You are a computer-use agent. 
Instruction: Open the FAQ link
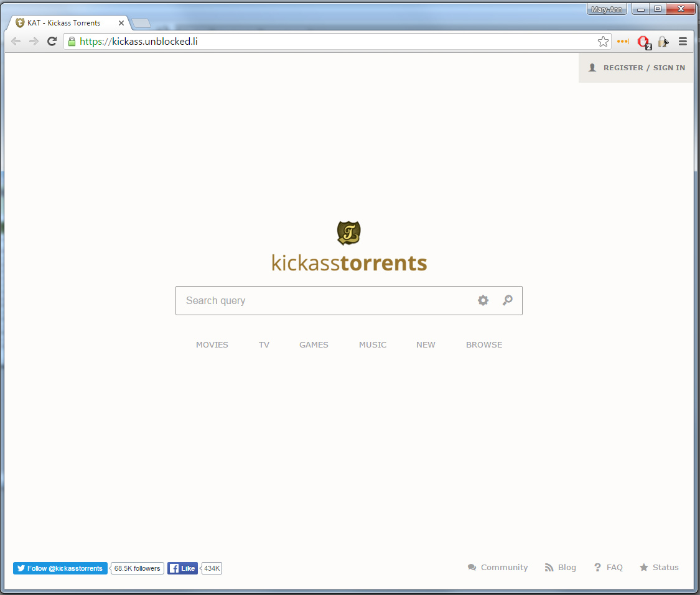point(608,568)
